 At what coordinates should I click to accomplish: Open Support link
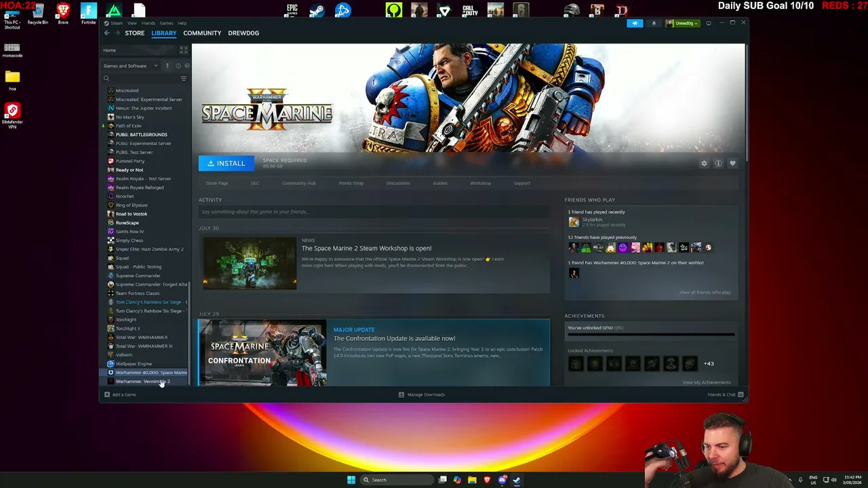pos(521,183)
